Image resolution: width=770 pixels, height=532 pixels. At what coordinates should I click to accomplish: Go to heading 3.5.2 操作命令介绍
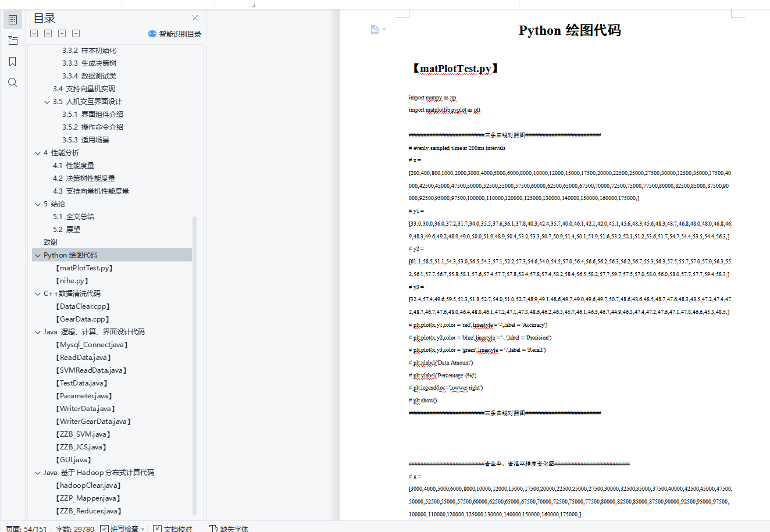(x=92, y=127)
